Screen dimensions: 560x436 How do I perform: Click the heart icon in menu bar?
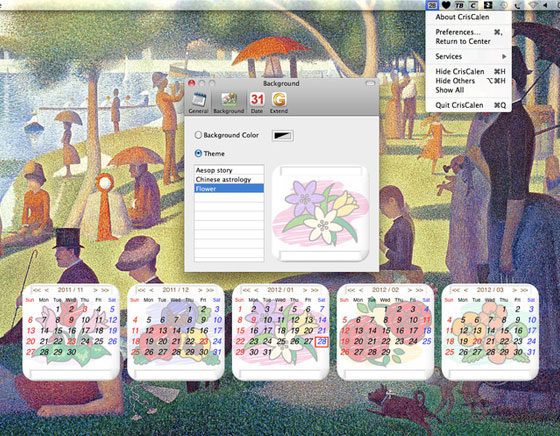(446, 5)
